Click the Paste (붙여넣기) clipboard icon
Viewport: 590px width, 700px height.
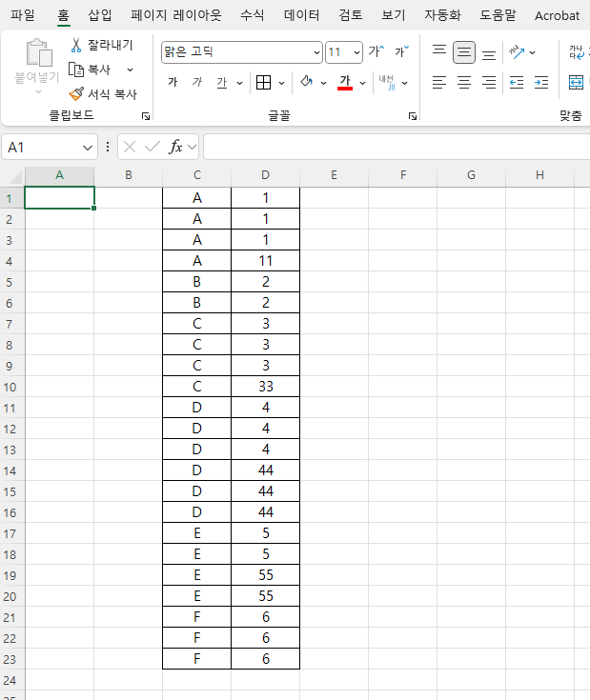[x=39, y=52]
